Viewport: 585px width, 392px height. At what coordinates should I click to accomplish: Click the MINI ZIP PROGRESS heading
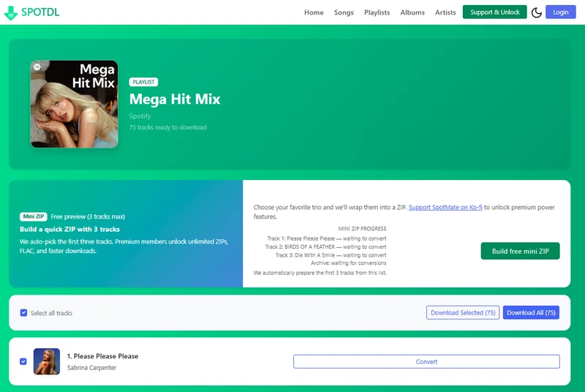click(362, 229)
